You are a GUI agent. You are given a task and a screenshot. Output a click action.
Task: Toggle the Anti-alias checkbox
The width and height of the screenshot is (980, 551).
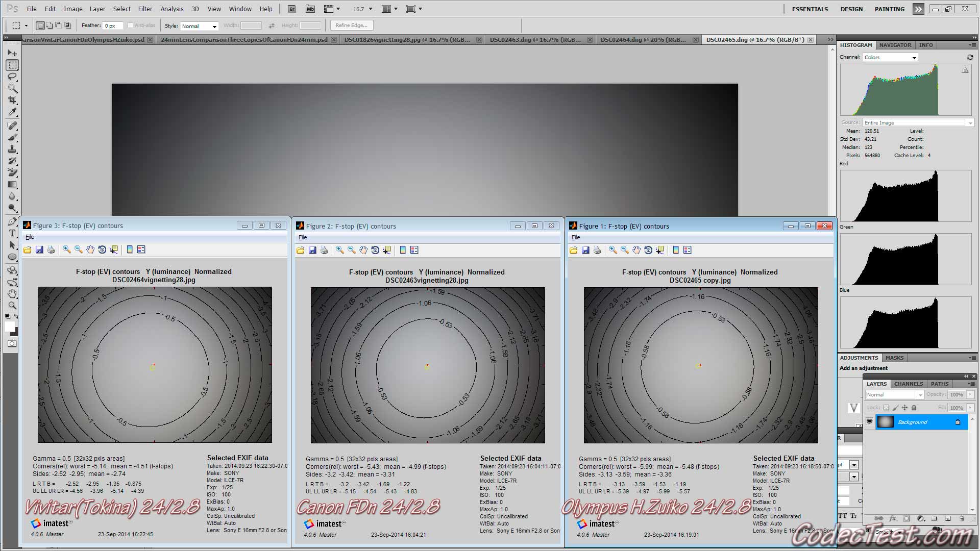coord(130,26)
